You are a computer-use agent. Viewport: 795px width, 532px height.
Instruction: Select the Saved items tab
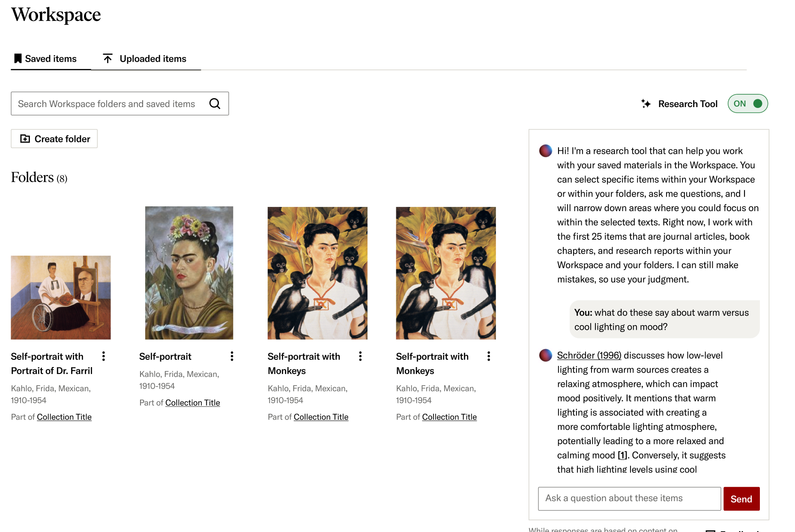(x=46, y=59)
